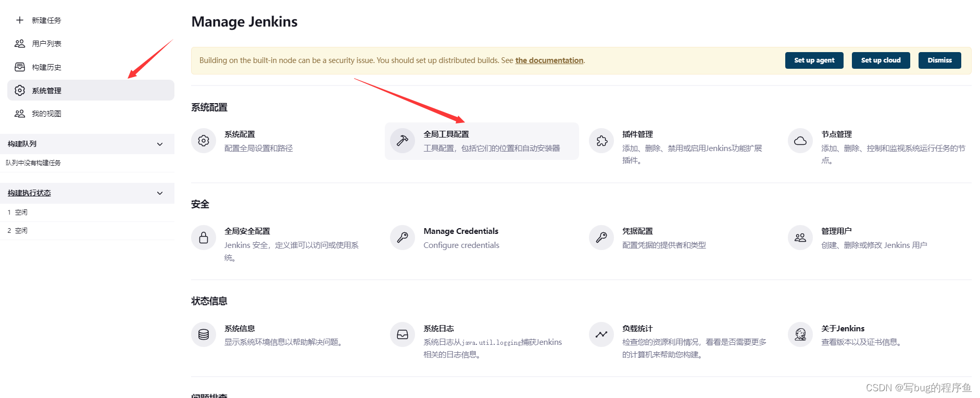This screenshot has width=980, height=398.
Task: Click the users icon of 管理用户
Action: (x=800, y=238)
